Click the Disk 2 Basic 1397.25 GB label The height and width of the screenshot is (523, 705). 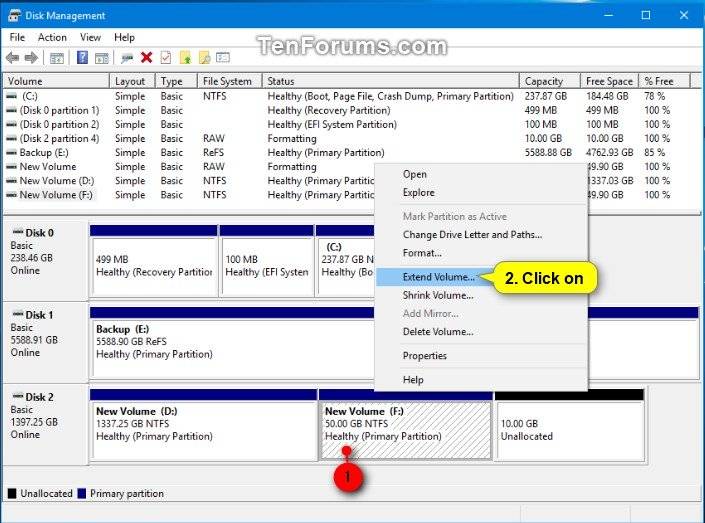pyautogui.click(x=45, y=425)
